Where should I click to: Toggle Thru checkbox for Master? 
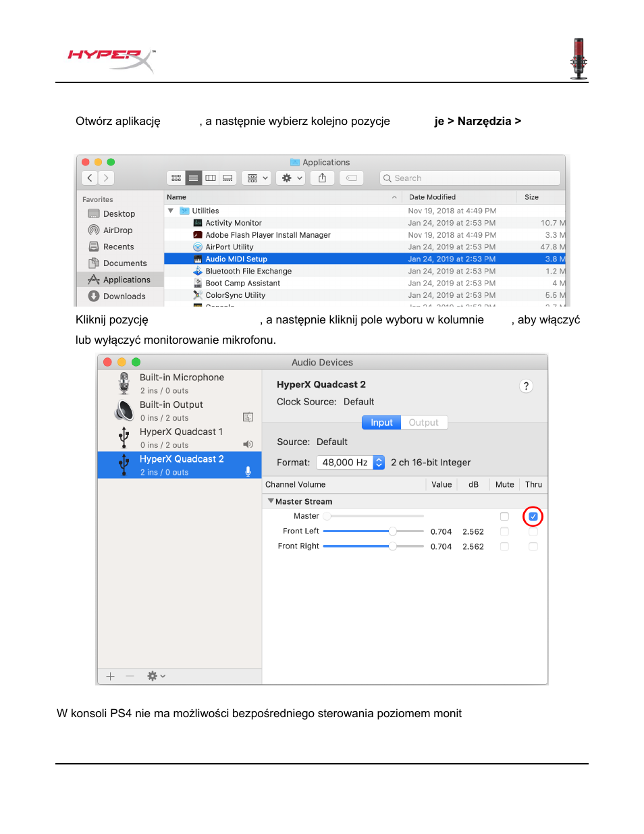(x=533, y=517)
